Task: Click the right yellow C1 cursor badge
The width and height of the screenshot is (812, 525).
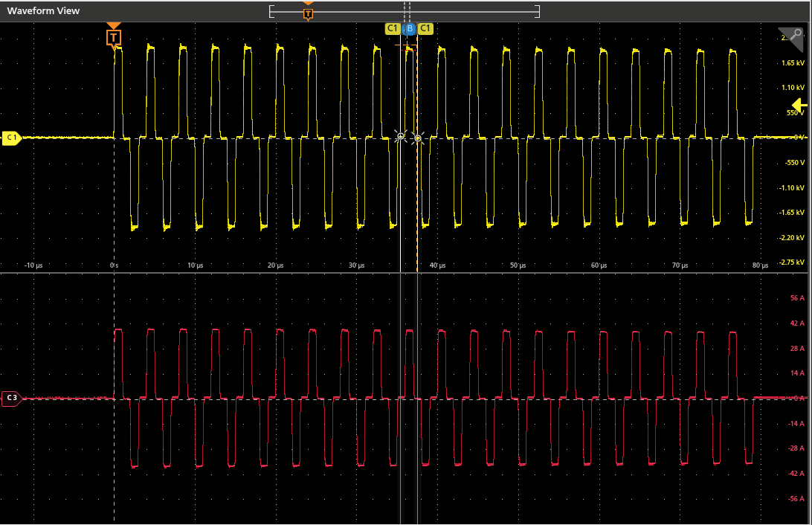Action: (x=425, y=28)
